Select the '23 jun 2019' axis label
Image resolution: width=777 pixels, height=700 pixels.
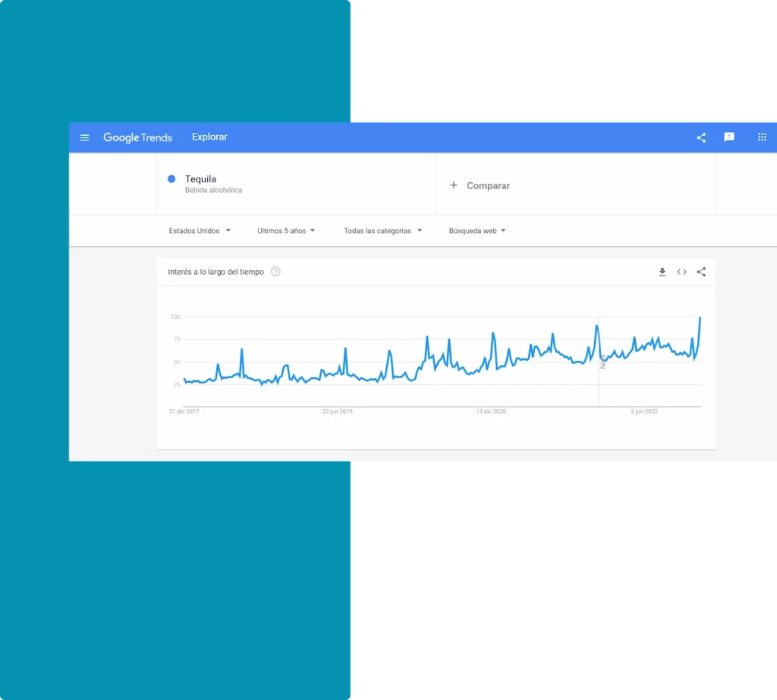(x=338, y=411)
